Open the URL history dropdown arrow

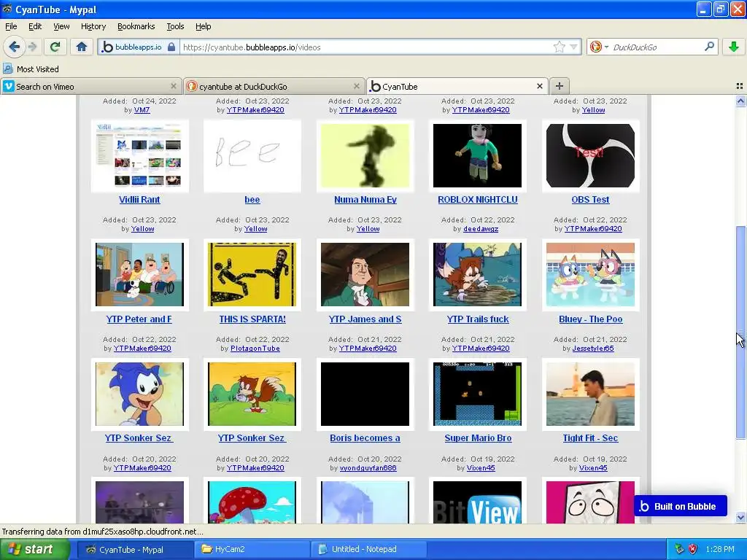(573, 47)
